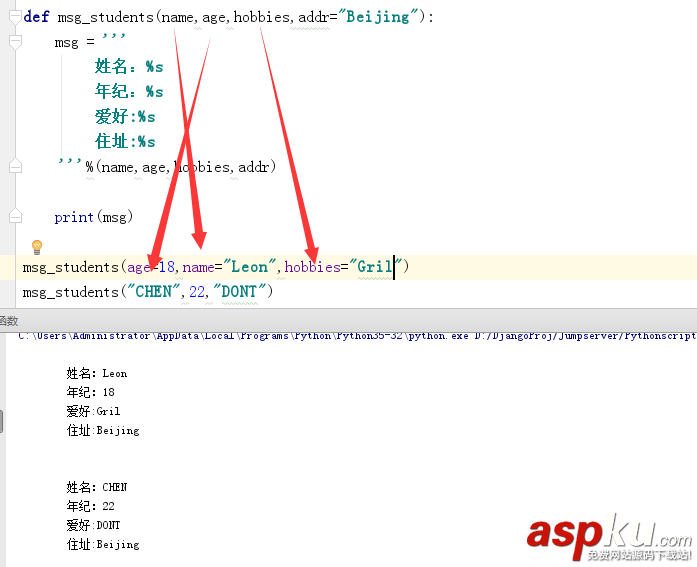Click the 住址:%s template line
The height and width of the screenshot is (567, 697).
point(125,141)
